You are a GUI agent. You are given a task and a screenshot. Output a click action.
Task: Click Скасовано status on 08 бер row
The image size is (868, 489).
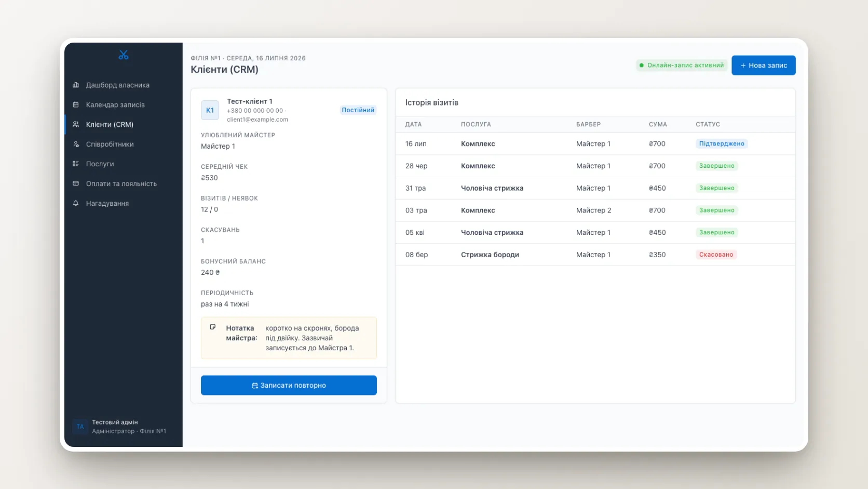pos(716,255)
